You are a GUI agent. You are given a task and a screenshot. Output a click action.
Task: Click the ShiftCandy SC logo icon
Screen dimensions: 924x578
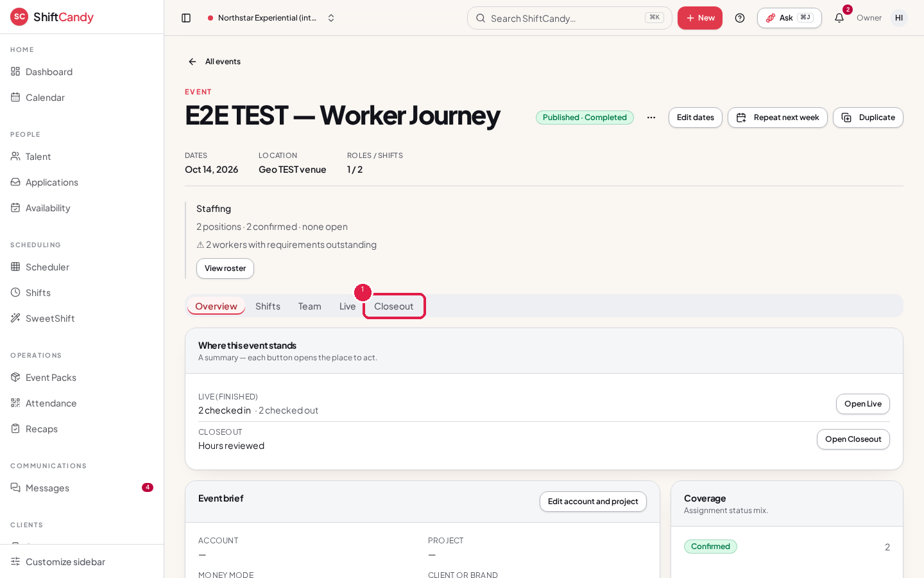(19, 17)
